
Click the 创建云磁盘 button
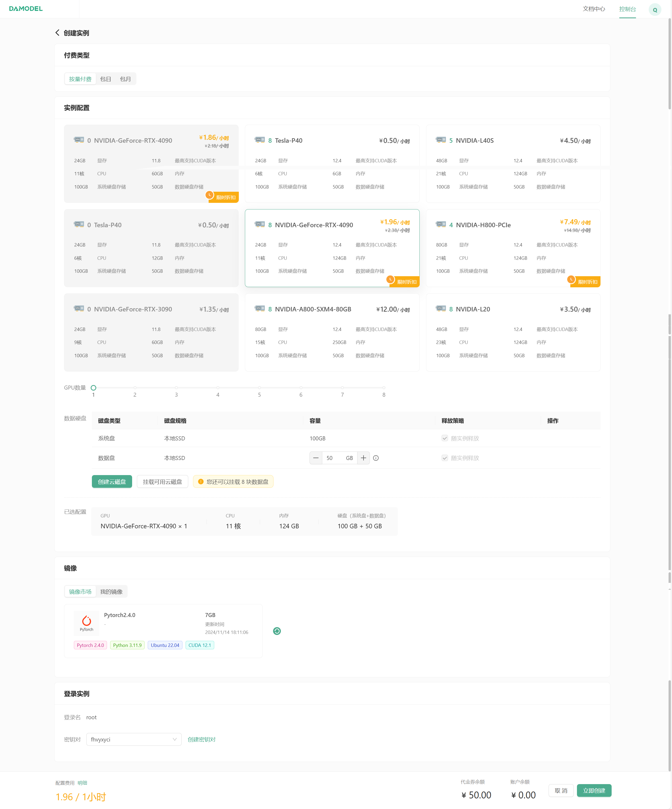click(x=112, y=481)
